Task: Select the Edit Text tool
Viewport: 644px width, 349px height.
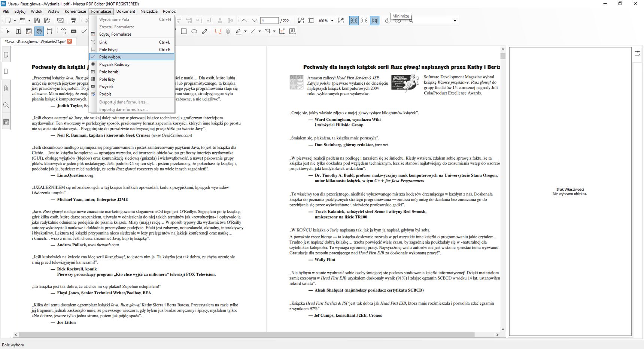Action: (x=18, y=31)
